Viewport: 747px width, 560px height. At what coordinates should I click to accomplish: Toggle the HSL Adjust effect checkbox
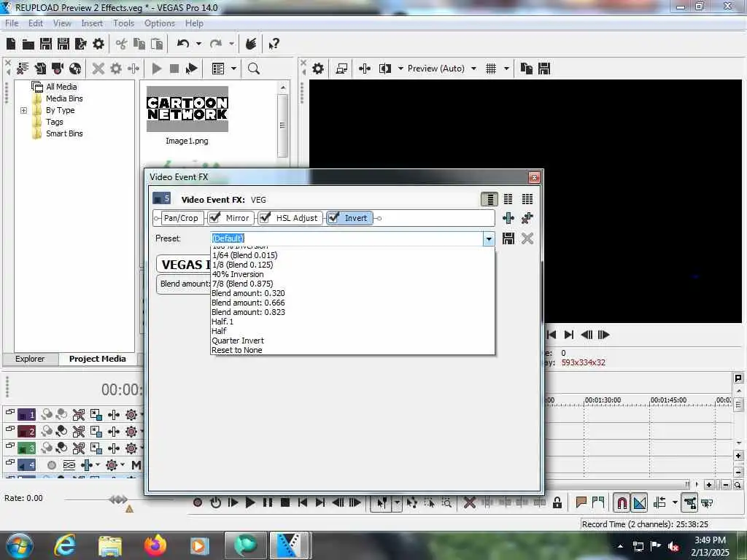click(x=266, y=217)
